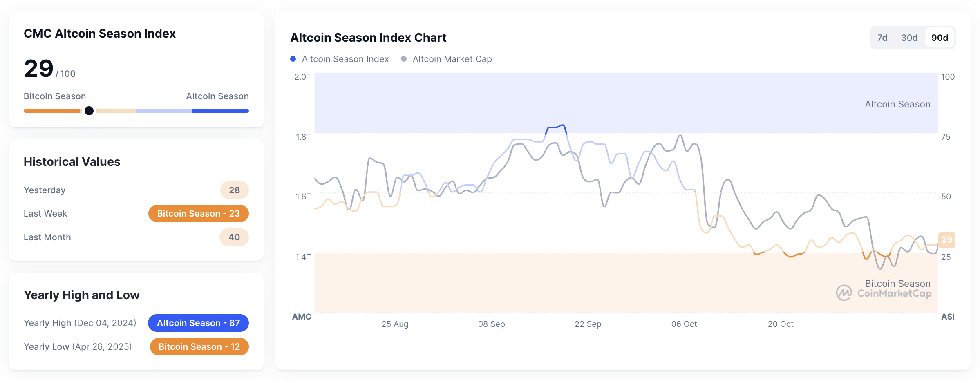Click the Yesterday value badge showing 28
Screen dimensions: 980x380
pyautogui.click(x=234, y=190)
